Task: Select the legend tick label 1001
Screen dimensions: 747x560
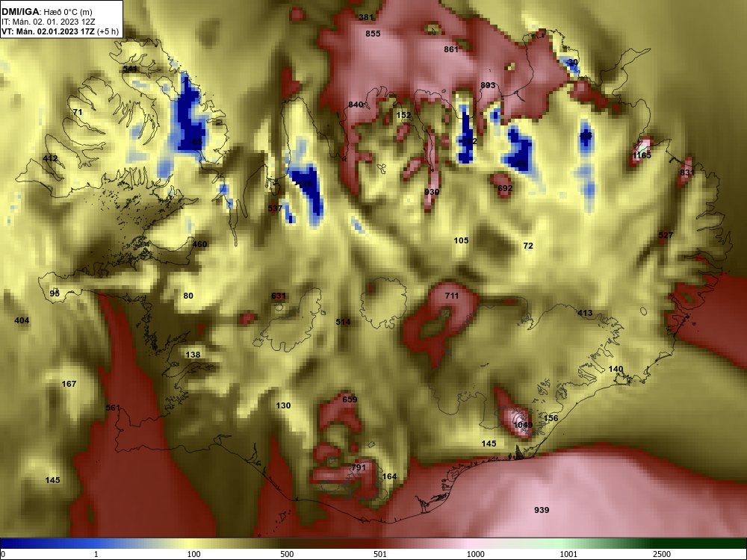Action: tap(568, 554)
